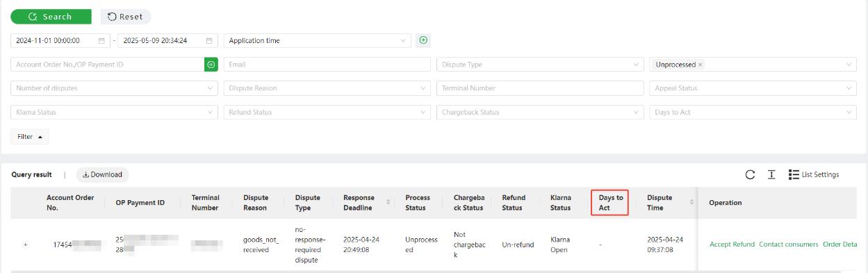Screen dimensions: 868x273
Task: Click the 2025-04-24 09:37:08 dispute time cell
Action: pyautogui.click(x=665, y=245)
